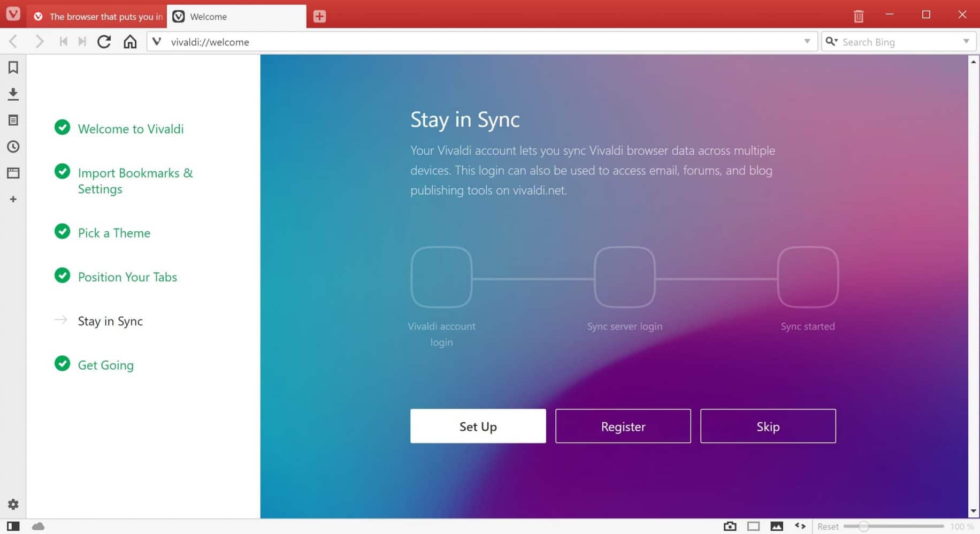Reset the page zoom level
The image size is (980, 534).
(828, 527)
